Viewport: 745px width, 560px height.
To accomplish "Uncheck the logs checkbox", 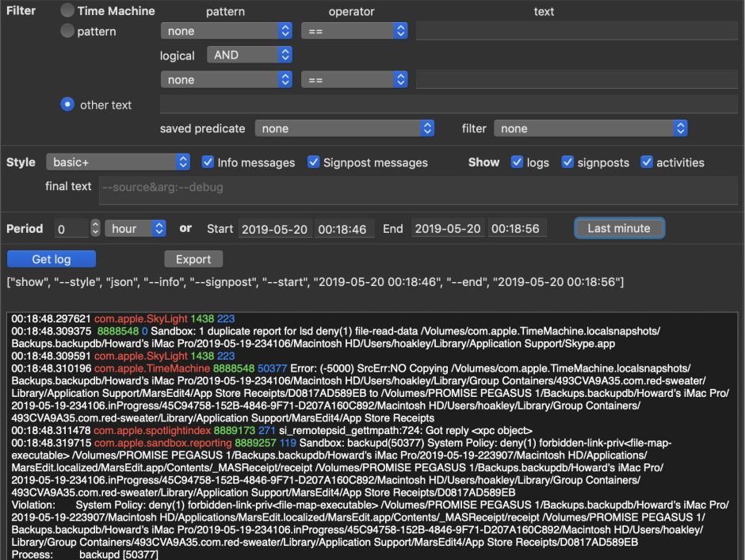I will pyautogui.click(x=517, y=162).
